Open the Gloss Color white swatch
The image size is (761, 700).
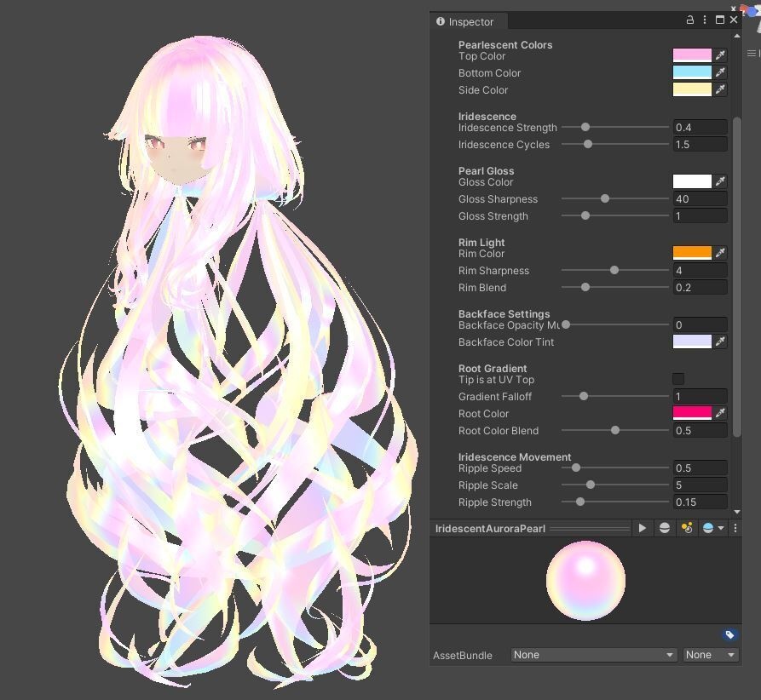692,181
